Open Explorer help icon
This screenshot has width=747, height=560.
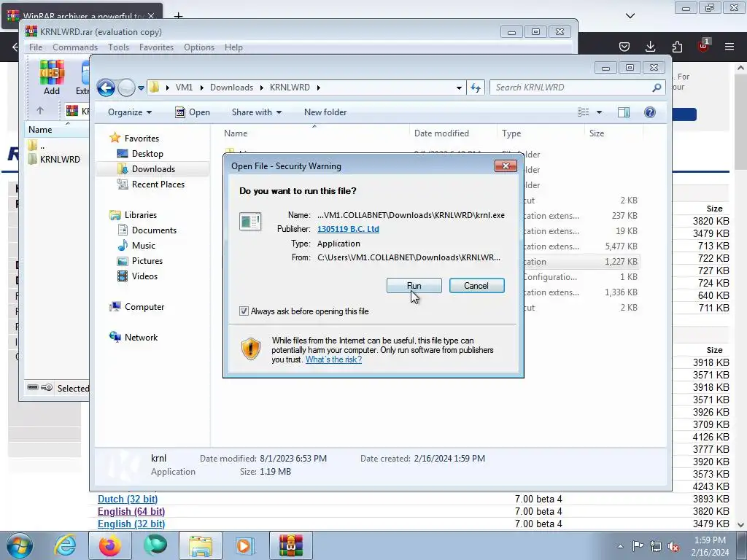[x=650, y=112]
